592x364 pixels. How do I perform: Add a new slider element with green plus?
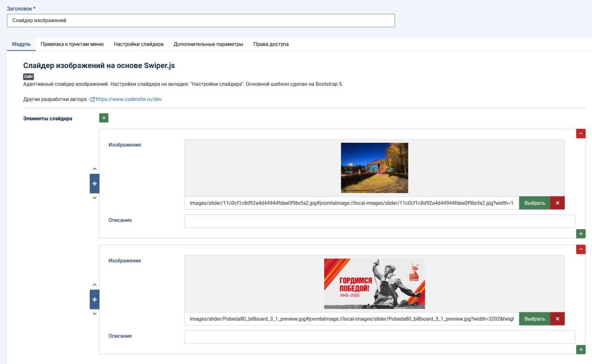pyautogui.click(x=104, y=118)
